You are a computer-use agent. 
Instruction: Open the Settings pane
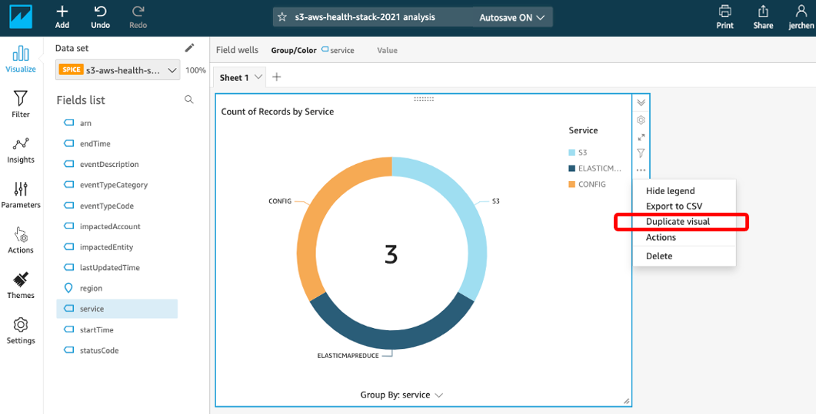click(x=21, y=331)
